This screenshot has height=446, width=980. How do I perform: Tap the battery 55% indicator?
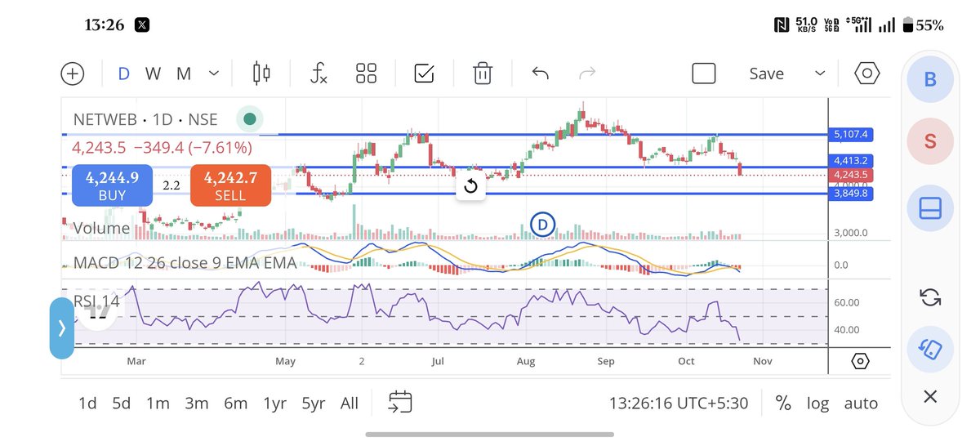[923, 26]
